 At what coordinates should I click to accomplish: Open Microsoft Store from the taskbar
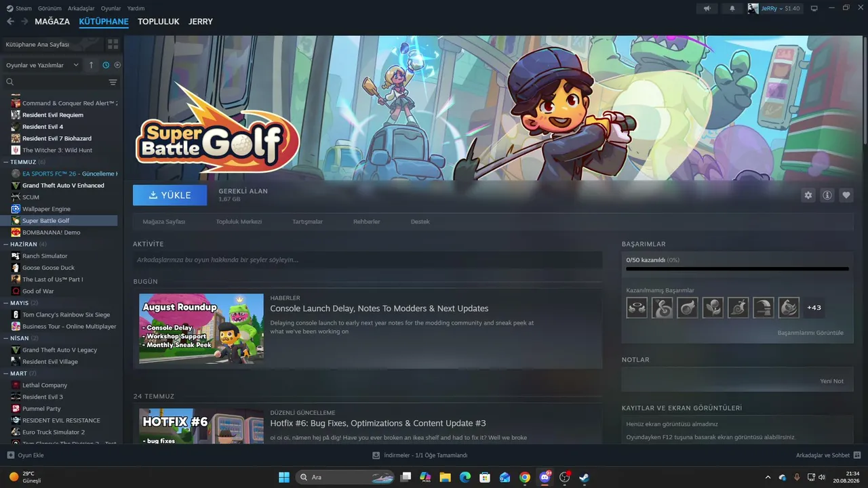coord(485,477)
